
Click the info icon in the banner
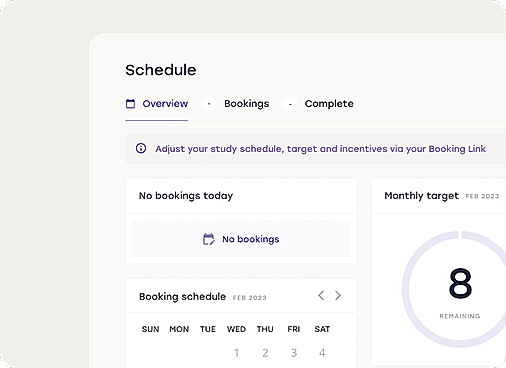141,148
